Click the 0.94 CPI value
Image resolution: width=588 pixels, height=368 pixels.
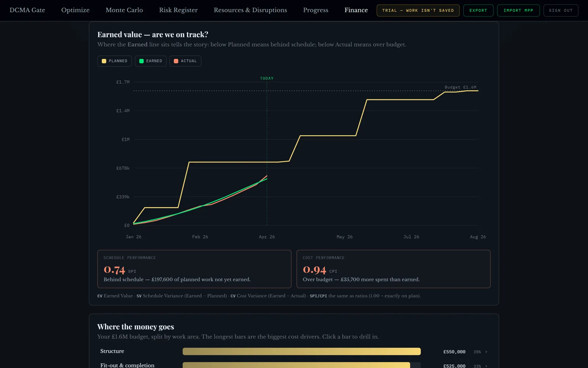314,270
